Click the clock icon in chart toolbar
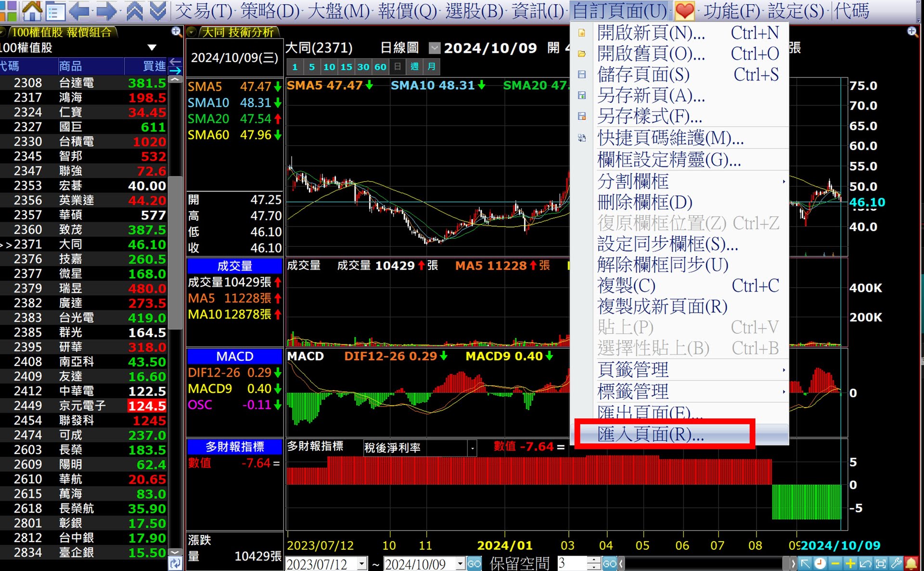 (821, 563)
